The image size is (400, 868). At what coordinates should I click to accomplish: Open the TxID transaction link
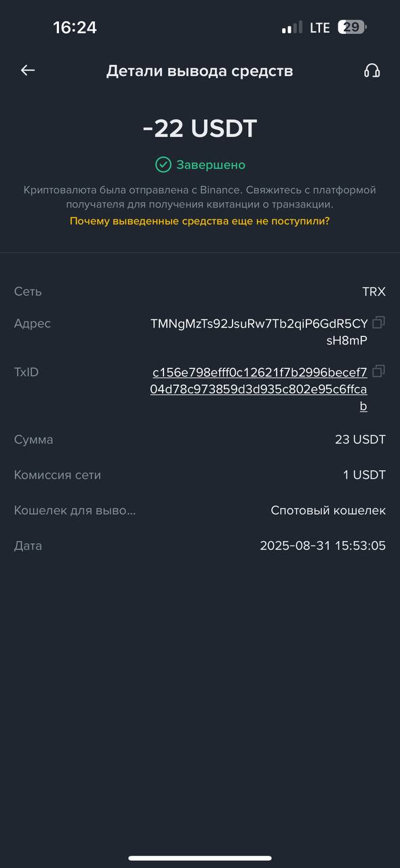point(260,389)
